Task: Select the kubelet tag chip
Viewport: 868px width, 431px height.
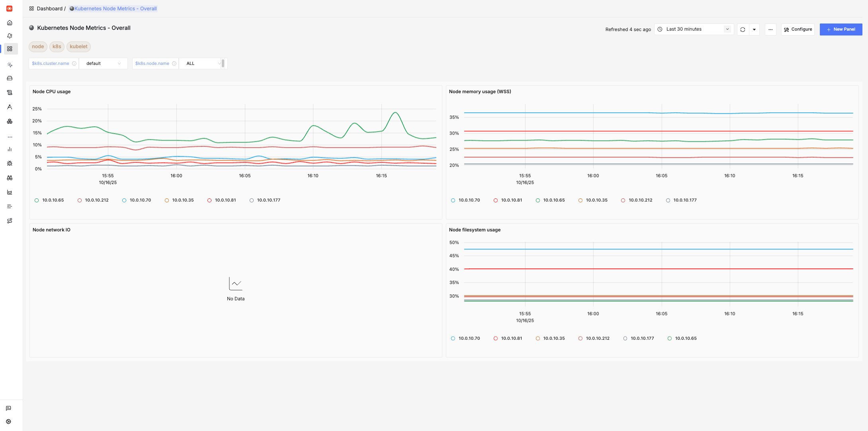Action: pyautogui.click(x=78, y=47)
